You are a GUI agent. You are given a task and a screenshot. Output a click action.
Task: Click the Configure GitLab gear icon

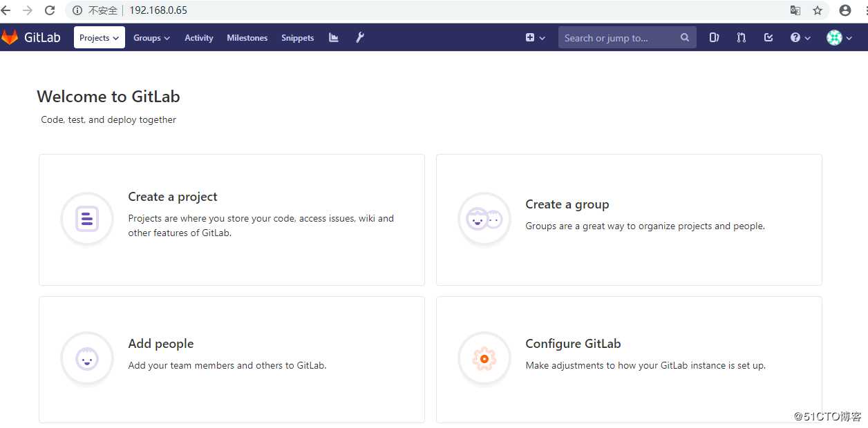(484, 358)
